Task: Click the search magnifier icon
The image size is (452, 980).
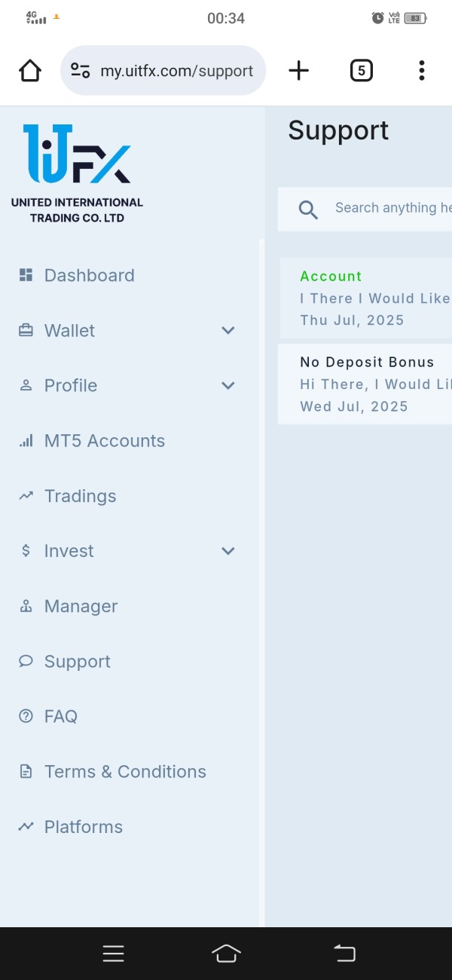Action: coord(308,209)
